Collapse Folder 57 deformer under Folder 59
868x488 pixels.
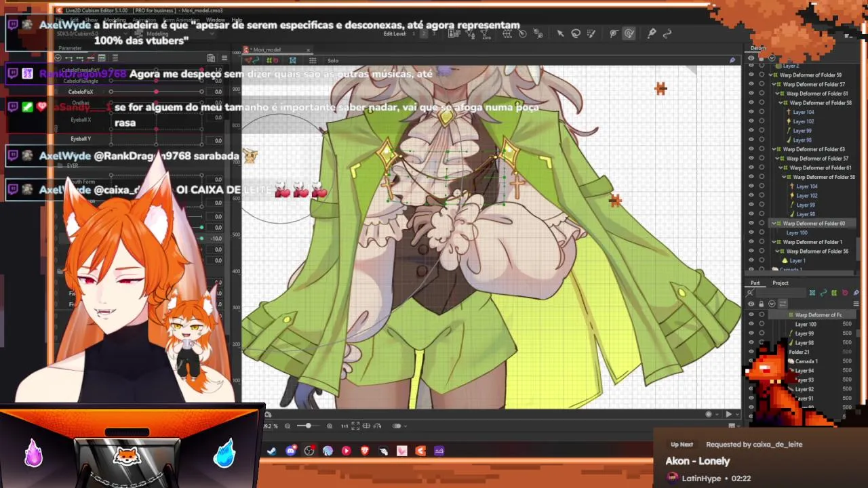pyautogui.click(x=774, y=85)
